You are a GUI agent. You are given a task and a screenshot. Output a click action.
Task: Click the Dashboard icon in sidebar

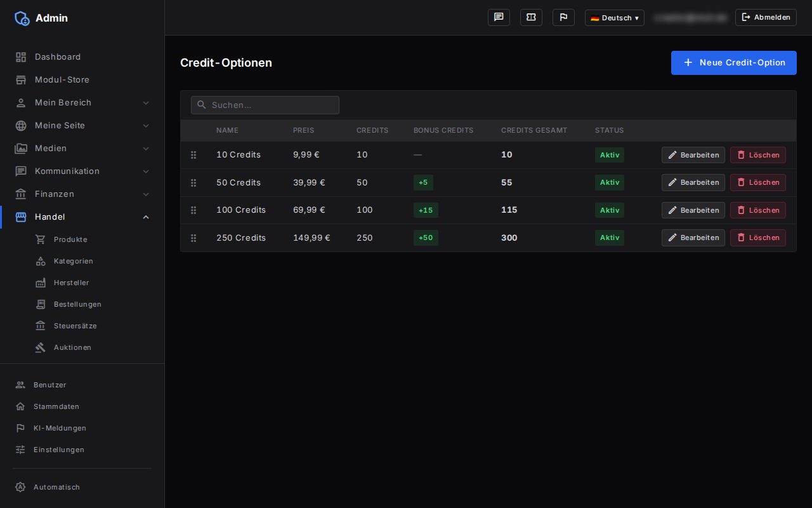tap(21, 57)
